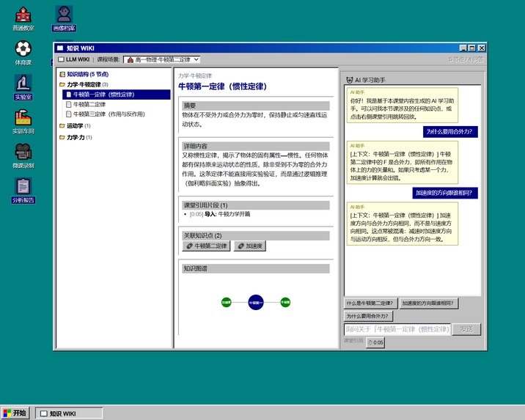This screenshot has height=420, width=525.
Task: Minimize the 知识 WIKI window
Action: (463, 48)
